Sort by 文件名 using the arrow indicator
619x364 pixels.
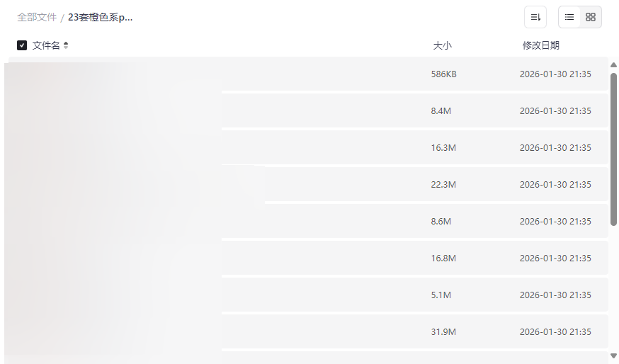66,45
